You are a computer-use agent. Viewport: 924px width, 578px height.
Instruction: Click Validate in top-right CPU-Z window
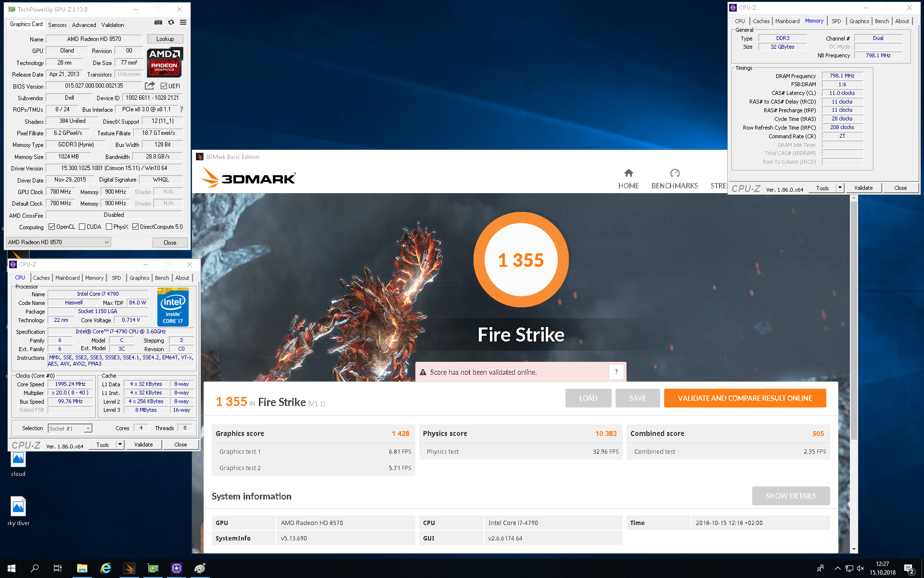[863, 188]
